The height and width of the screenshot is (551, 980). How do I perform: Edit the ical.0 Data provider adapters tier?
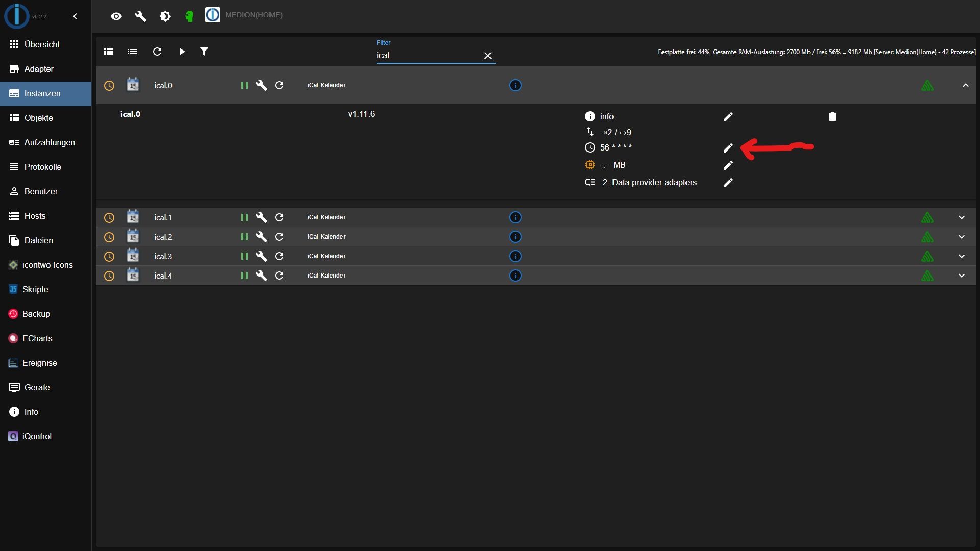pyautogui.click(x=728, y=183)
